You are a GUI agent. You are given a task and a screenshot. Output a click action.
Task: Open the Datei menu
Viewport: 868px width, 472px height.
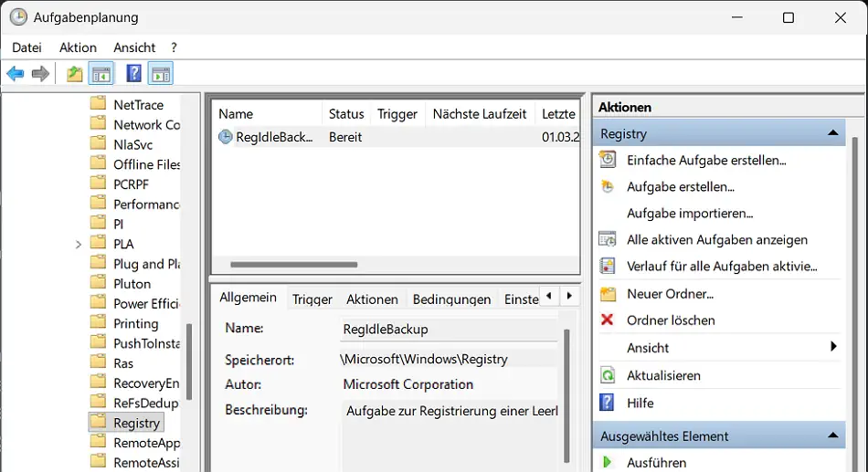pos(26,47)
